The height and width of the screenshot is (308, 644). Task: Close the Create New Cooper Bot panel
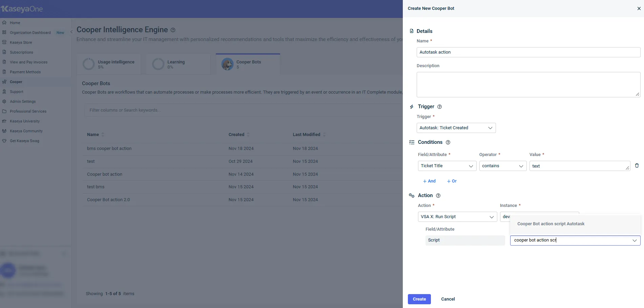(x=639, y=8)
